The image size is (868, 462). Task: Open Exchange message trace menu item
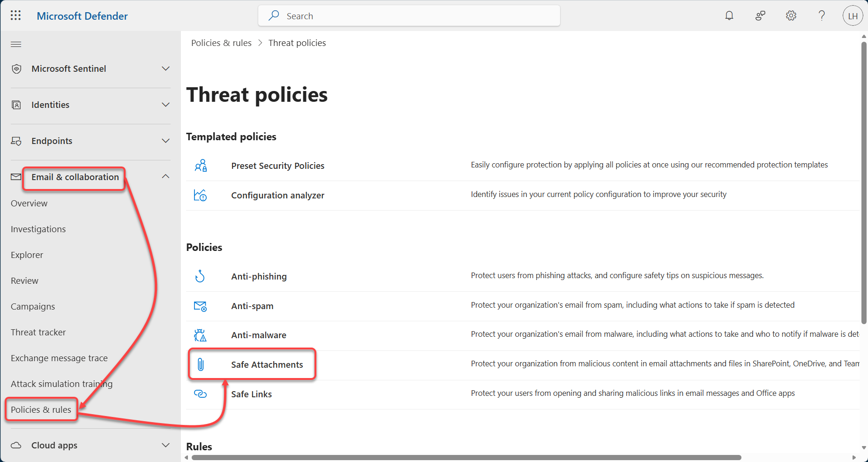59,358
